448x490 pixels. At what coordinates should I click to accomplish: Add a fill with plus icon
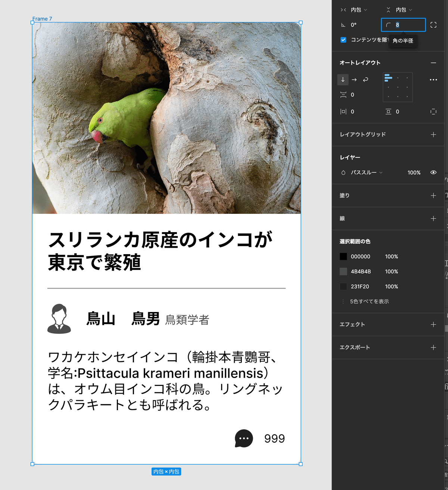coord(433,196)
